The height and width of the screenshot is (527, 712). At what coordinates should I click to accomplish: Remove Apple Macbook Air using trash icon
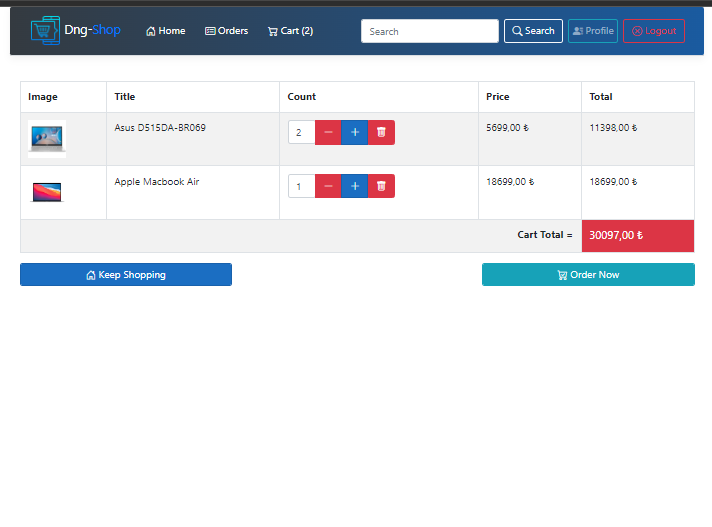click(381, 186)
